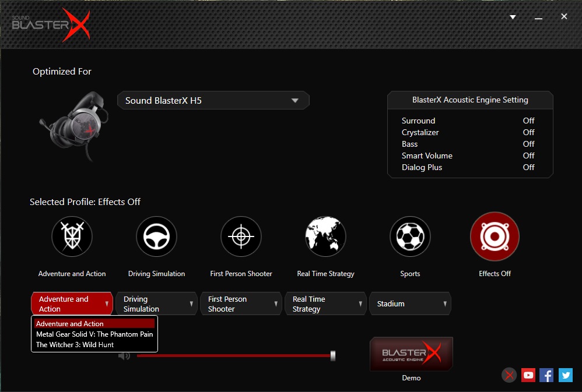582x392 pixels.
Task: Open the Twitter social icon
Action: 565,375
